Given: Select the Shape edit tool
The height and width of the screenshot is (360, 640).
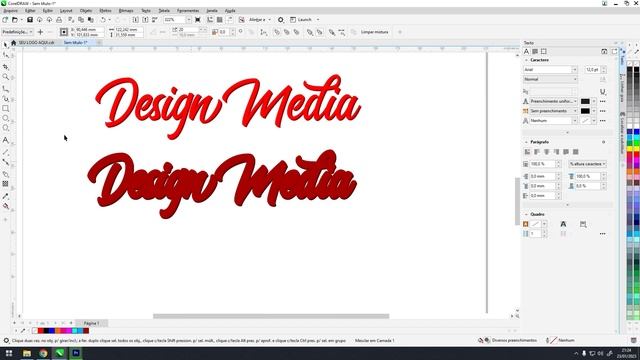Looking at the screenshot, I should pos(5,55).
